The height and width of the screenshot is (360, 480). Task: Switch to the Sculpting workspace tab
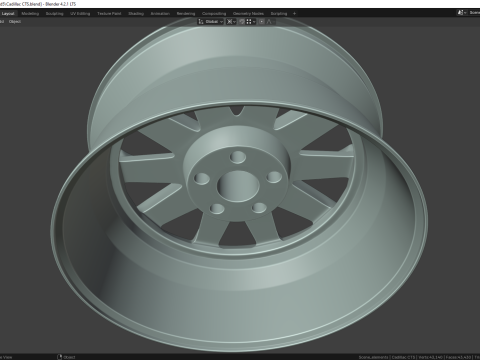click(x=54, y=14)
